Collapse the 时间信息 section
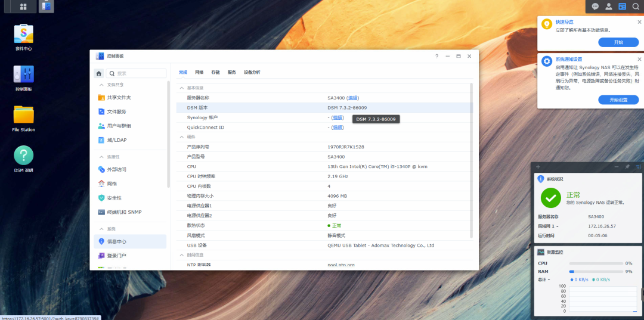Viewport: 644px width, 320px height. [181, 255]
